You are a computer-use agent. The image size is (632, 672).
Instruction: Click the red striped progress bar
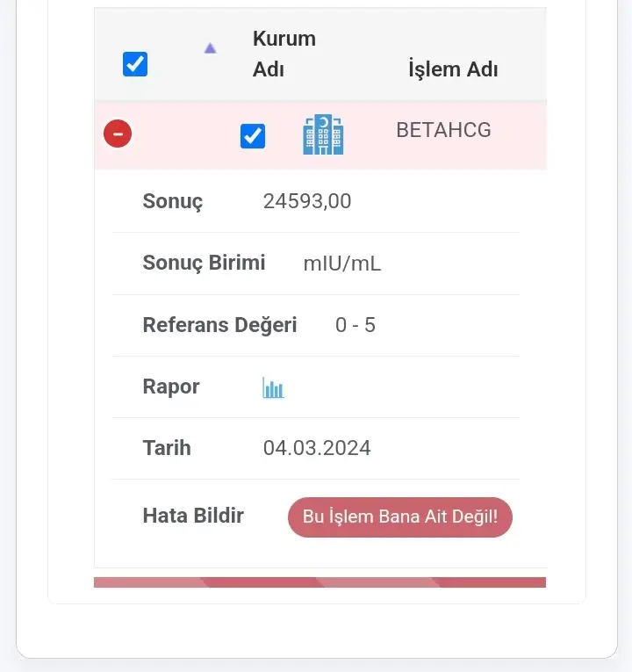pos(320,582)
